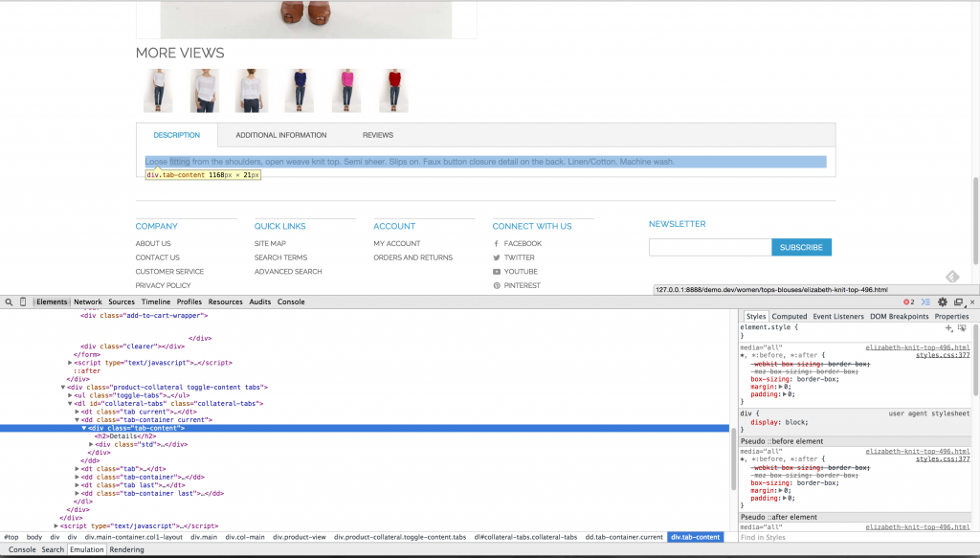Viewport: 980px width, 558px height.
Task: Open styles.css:377 source link in first rule
Action: pyautogui.click(x=943, y=355)
